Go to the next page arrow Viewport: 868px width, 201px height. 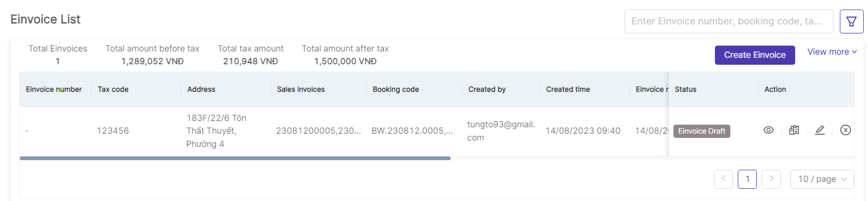tap(771, 179)
